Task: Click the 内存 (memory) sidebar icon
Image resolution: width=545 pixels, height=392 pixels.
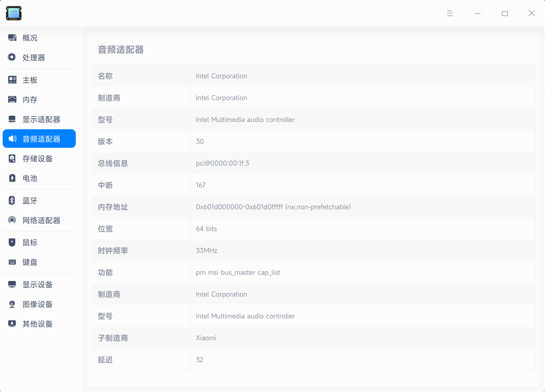Action: coord(12,99)
